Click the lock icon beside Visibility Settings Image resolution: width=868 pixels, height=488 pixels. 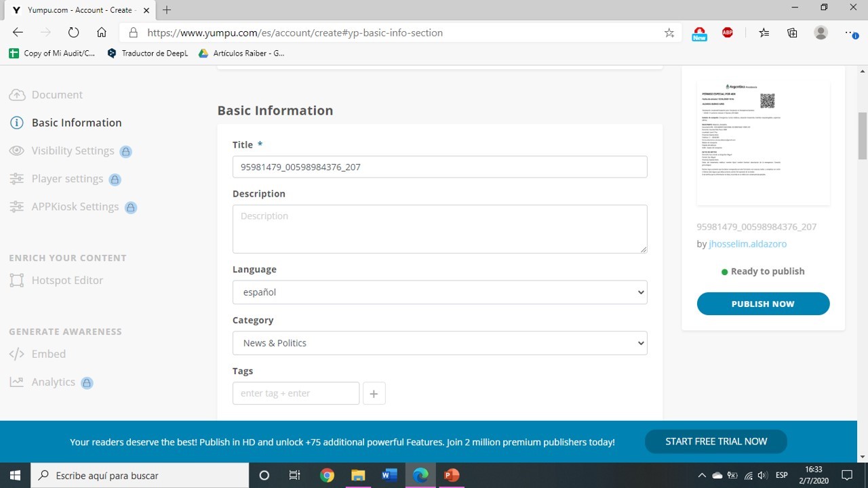pos(126,151)
